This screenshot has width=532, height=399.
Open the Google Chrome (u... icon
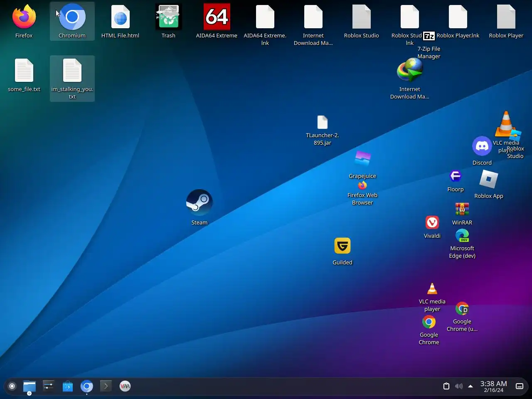coord(462,309)
